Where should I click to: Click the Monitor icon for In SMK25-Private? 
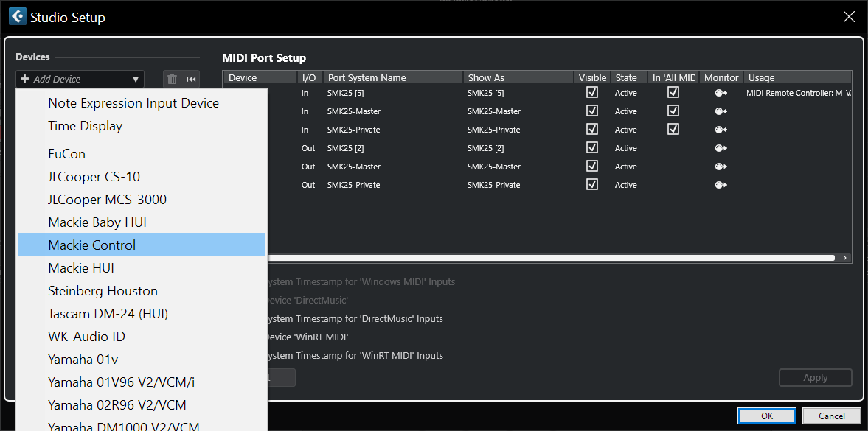coord(721,130)
